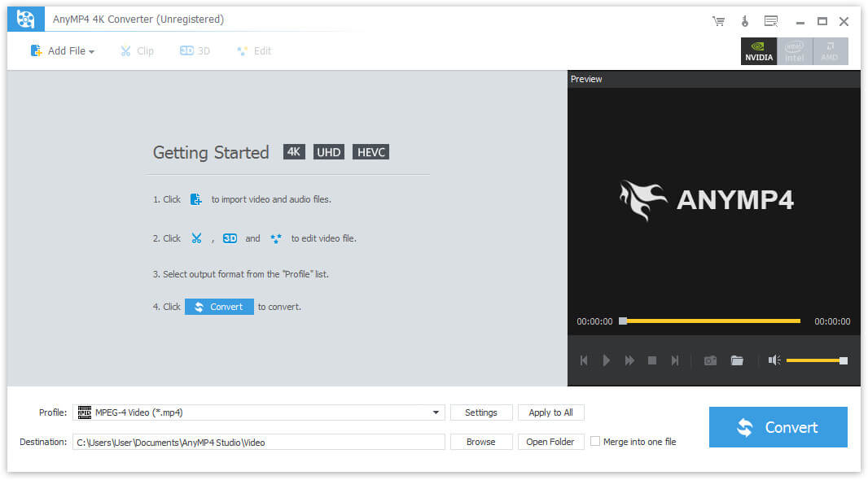Click the preview progress bar
This screenshot has width=868, height=480.
point(712,321)
